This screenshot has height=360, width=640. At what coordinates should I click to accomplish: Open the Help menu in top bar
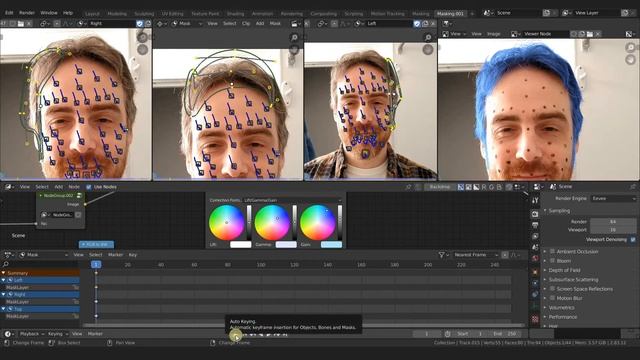(68, 13)
